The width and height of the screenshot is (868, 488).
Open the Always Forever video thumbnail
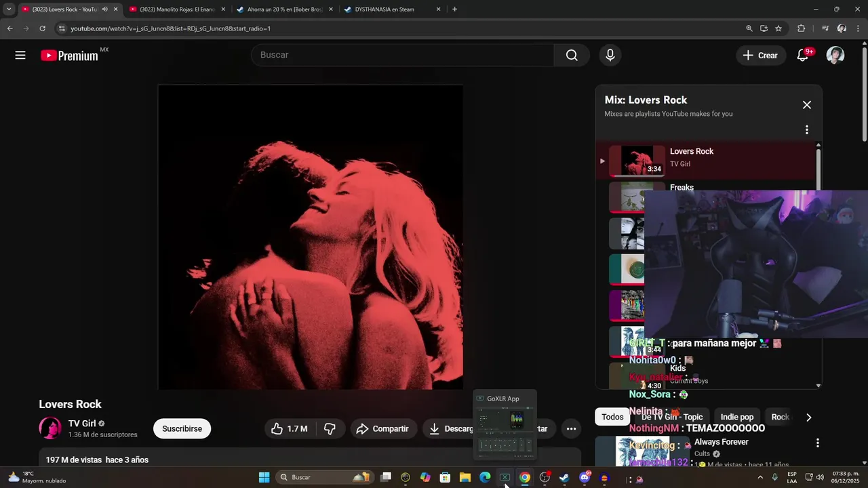641,452
